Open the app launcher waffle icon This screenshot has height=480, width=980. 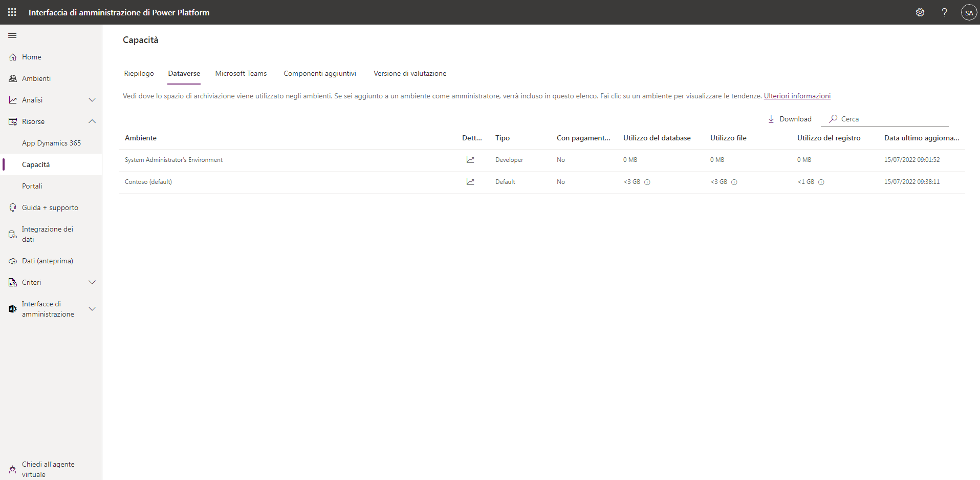pos(12,12)
